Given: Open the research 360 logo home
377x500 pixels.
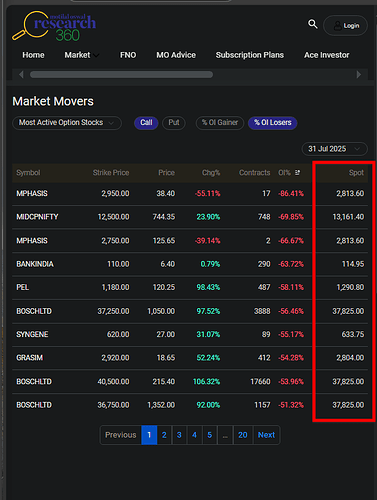Looking at the screenshot, I should [x=54, y=26].
